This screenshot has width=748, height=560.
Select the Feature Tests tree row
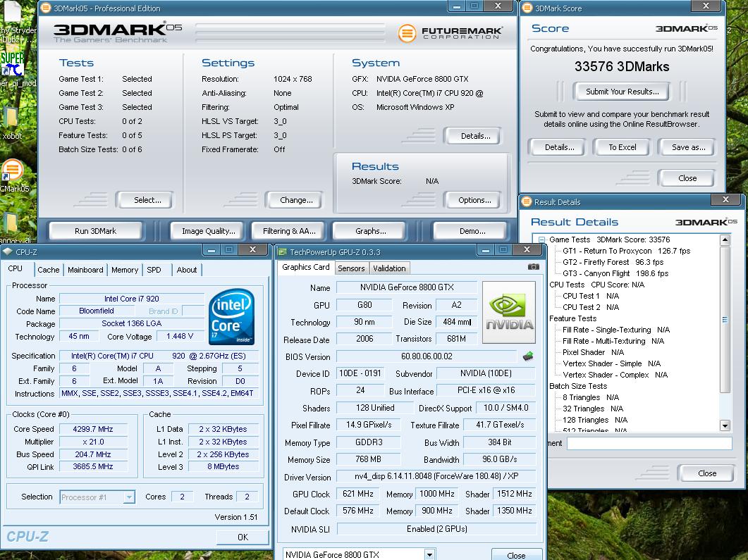pyautogui.click(x=572, y=318)
